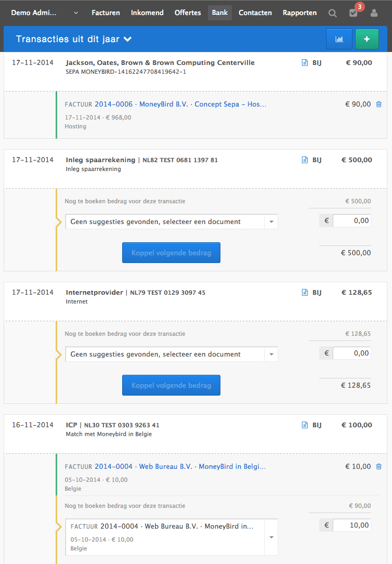Click the amount field for Internetprovider transaction
Image resolution: width=392 pixels, height=564 pixels.
point(351,353)
